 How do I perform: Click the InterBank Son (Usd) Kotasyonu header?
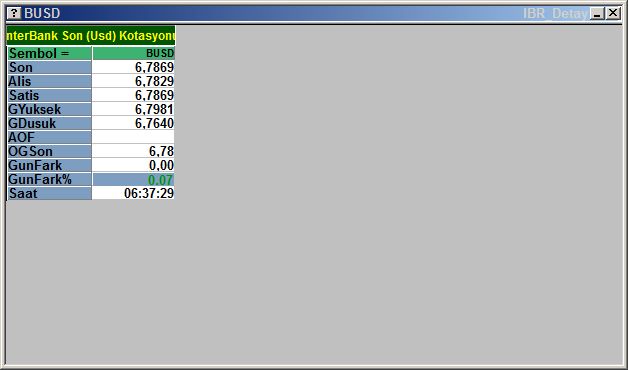point(91,36)
